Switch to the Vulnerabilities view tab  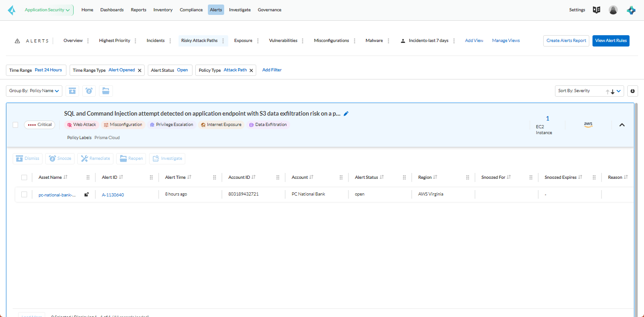(283, 41)
